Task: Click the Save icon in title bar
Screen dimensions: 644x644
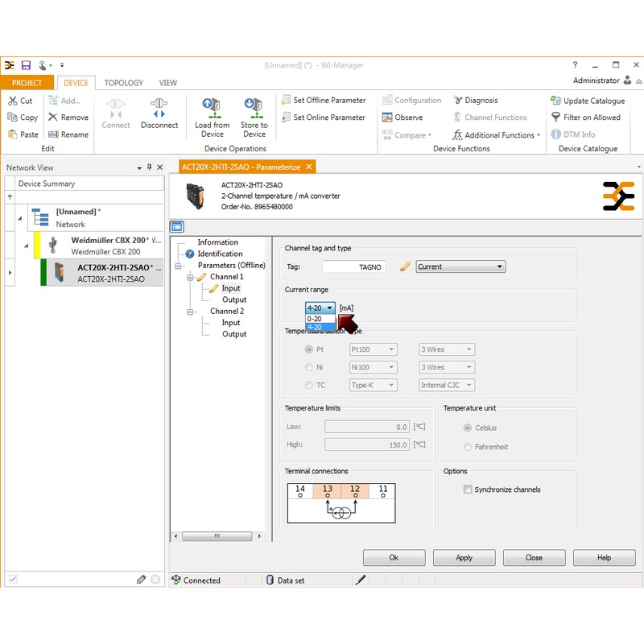Action: click(x=27, y=65)
